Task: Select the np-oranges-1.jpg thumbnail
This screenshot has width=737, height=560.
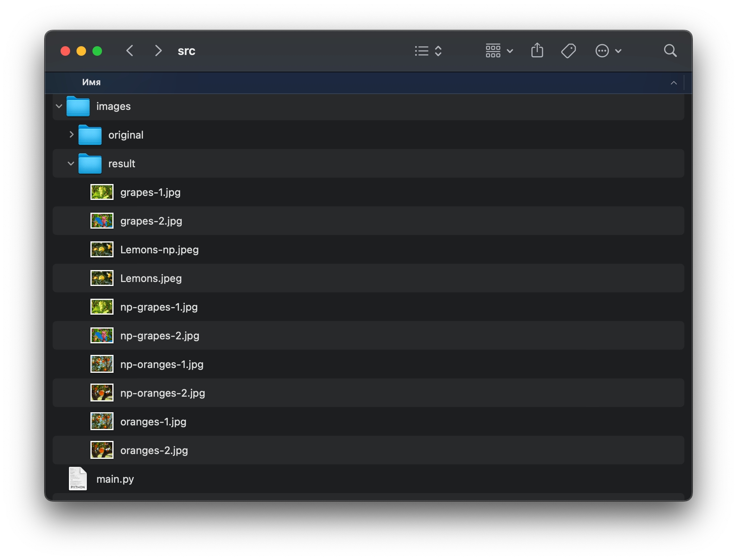Action: [102, 364]
